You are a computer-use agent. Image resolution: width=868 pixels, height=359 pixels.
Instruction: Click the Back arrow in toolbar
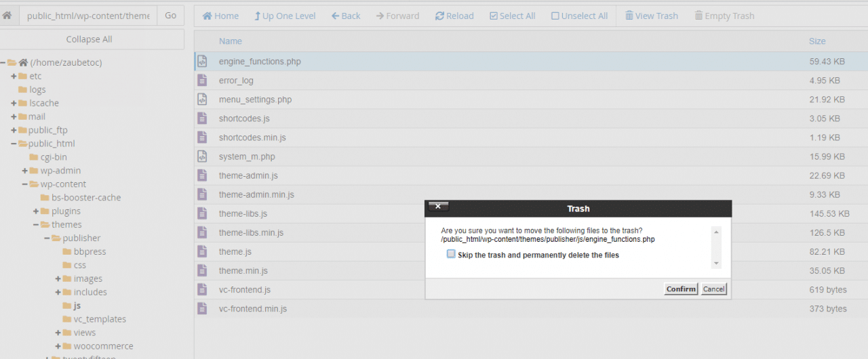coord(346,16)
